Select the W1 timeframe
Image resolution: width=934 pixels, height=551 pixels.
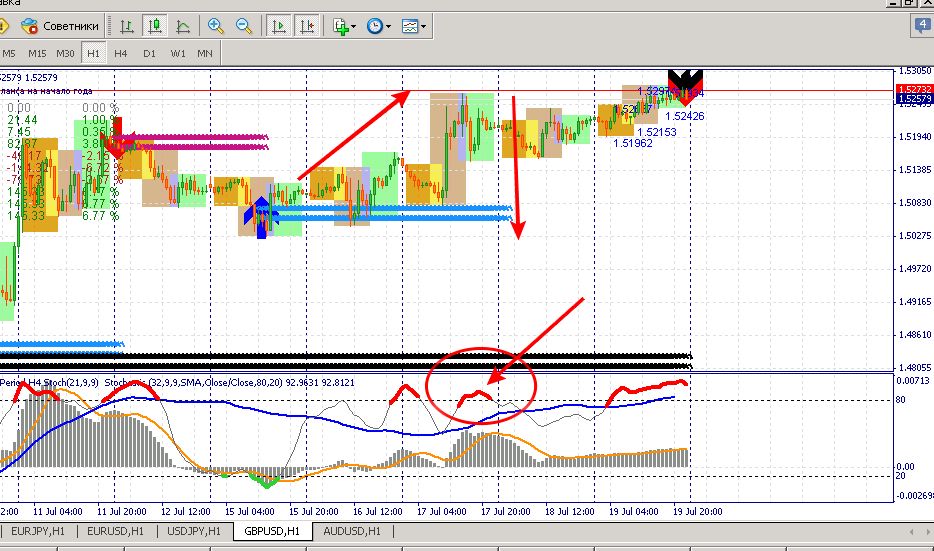pos(178,54)
